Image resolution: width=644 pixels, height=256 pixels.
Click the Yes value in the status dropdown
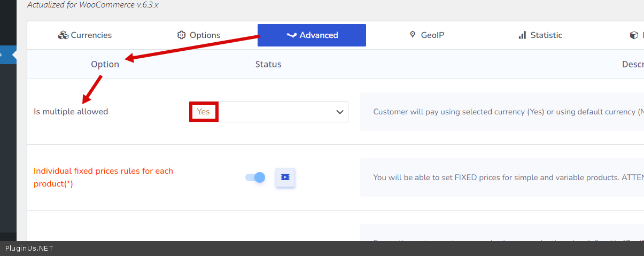[204, 112]
